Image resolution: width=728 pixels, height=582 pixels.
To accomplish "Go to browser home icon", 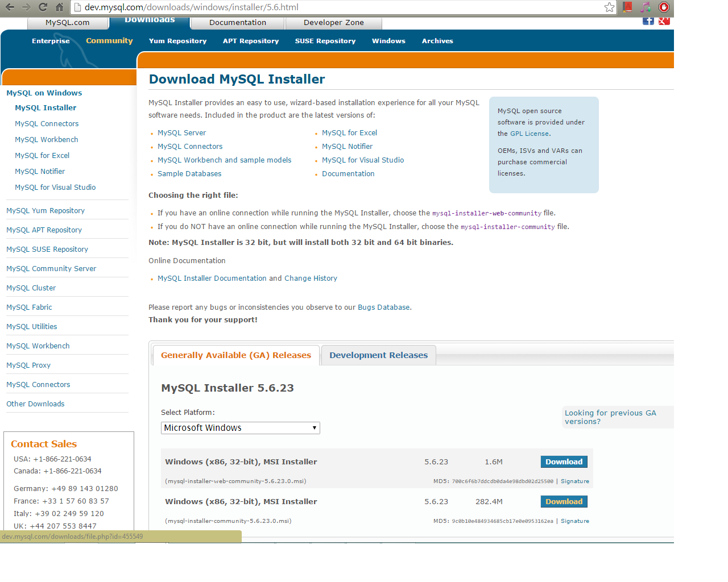I will pyautogui.click(x=59, y=7).
